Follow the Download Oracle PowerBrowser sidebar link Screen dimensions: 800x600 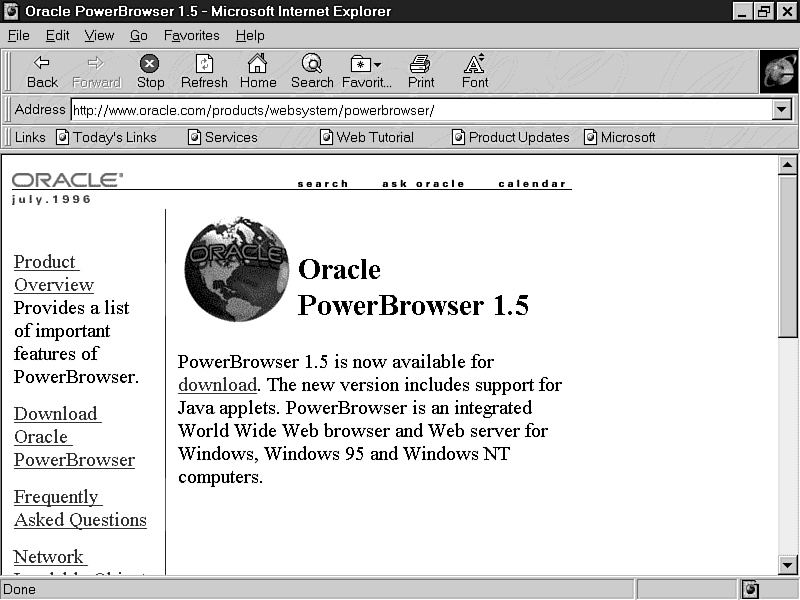(74, 437)
